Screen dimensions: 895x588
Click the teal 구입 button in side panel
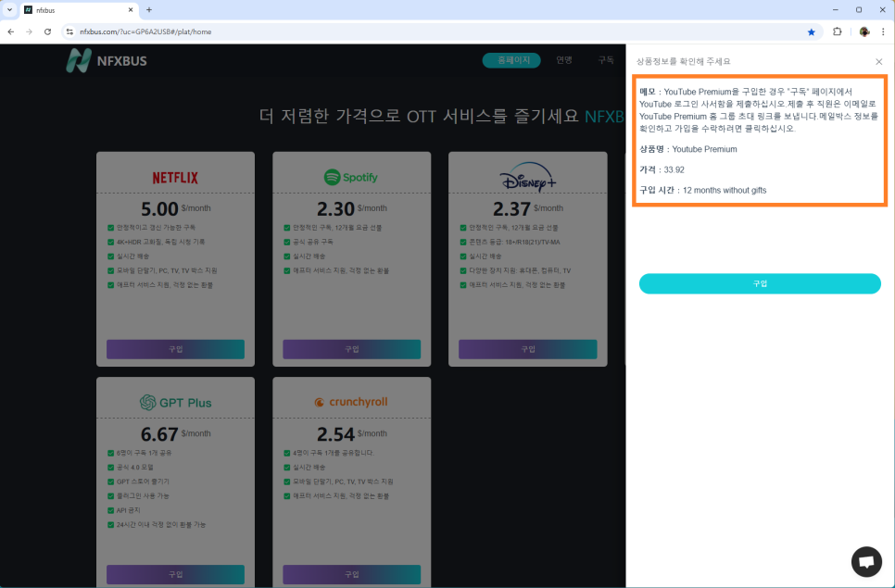[x=760, y=283]
